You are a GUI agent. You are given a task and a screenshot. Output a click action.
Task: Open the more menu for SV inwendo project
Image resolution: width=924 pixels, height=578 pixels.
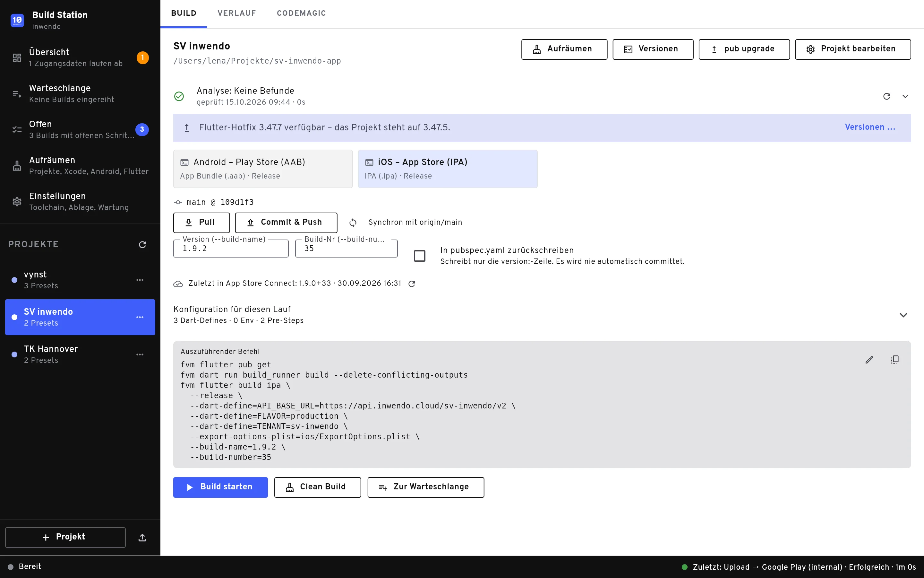140,317
